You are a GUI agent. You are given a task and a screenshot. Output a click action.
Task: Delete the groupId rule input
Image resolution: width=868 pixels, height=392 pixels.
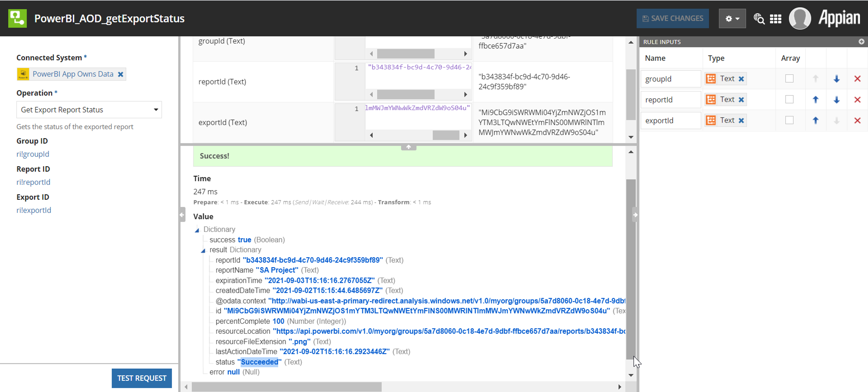pos(857,79)
